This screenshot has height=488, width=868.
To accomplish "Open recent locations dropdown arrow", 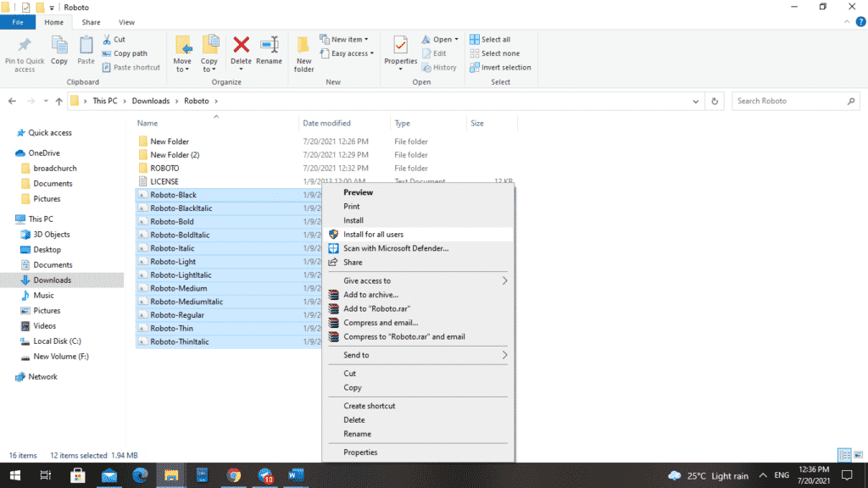I will tap(46, 102).
